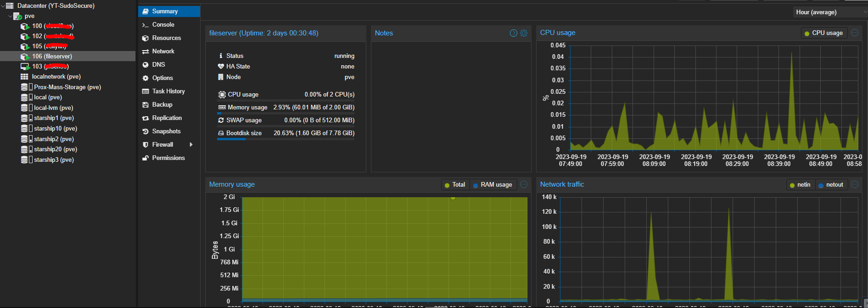Click the Notes panel collapse circle icon
Viewport: 868px width, 308px height.
[514, 33]
